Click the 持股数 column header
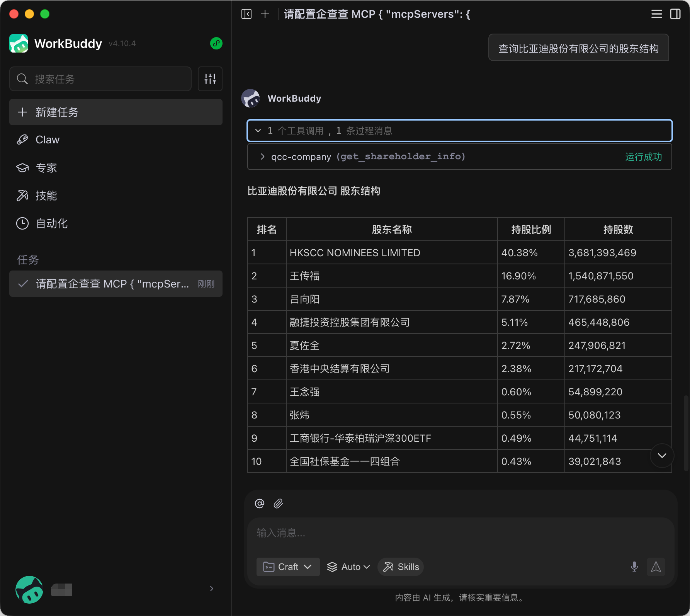The height and width of the screenshot is (616, 690). point(618,230)
